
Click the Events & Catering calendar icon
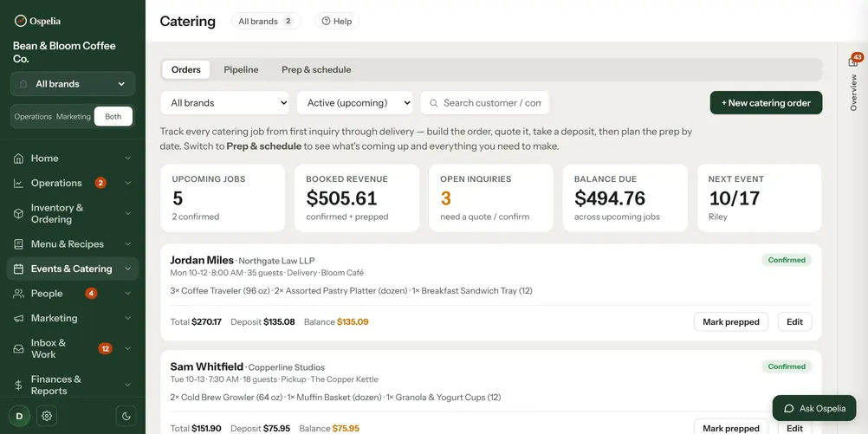coord(18,269)
